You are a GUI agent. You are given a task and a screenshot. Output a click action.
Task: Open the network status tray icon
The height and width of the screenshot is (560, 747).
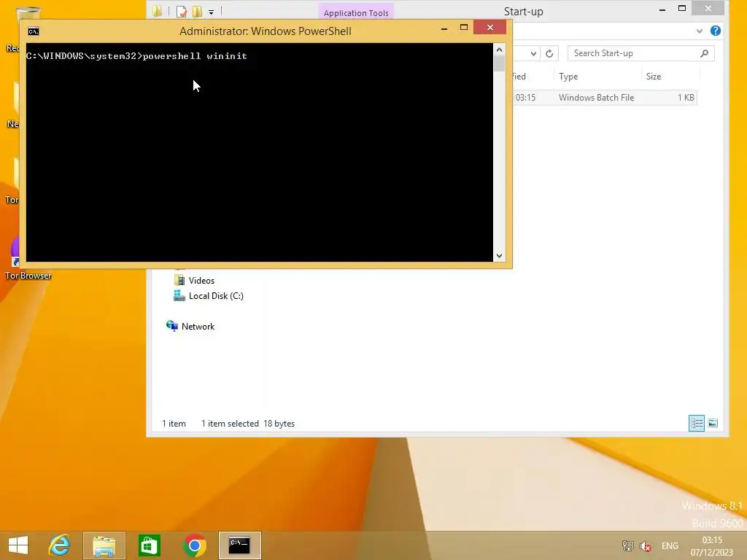[x=627, y=545]
